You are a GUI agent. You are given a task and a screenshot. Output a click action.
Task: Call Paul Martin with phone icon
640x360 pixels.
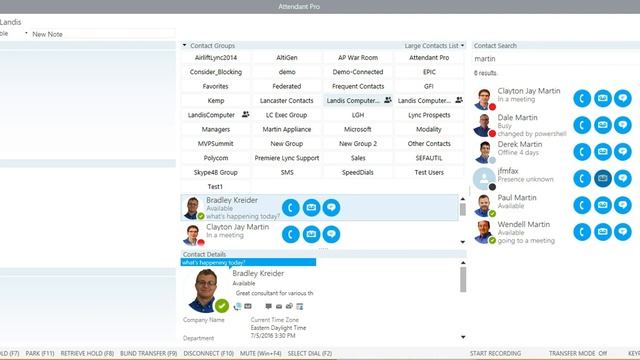tap(582, 205)
